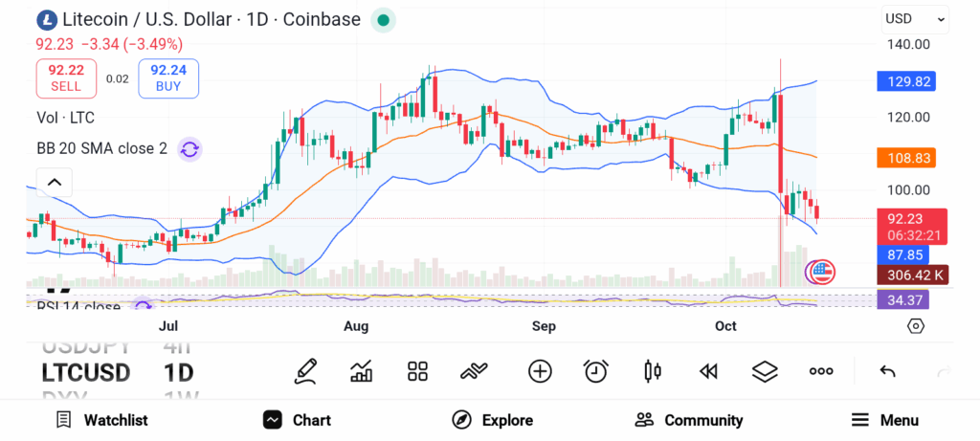
Task: Open more options three-dots menu
Action: 821,371
